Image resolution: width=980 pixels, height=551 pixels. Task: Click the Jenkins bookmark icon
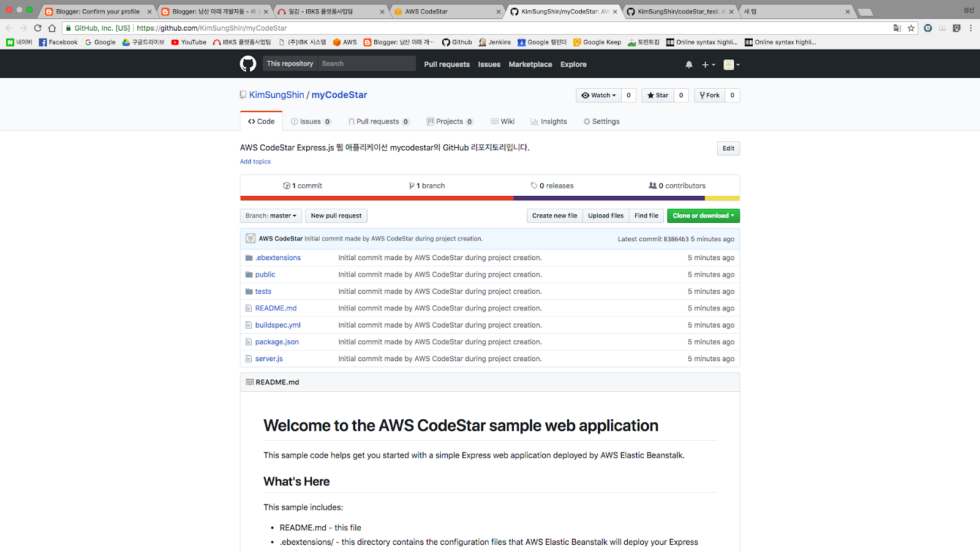pyautogui.click(x=483, y=42)
